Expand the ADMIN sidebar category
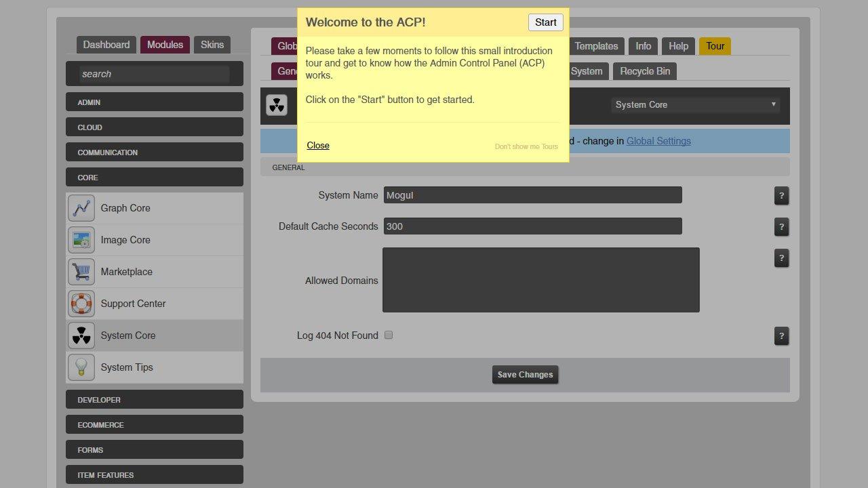The height and width of the screenshot is (488, 868). point(155,102)
